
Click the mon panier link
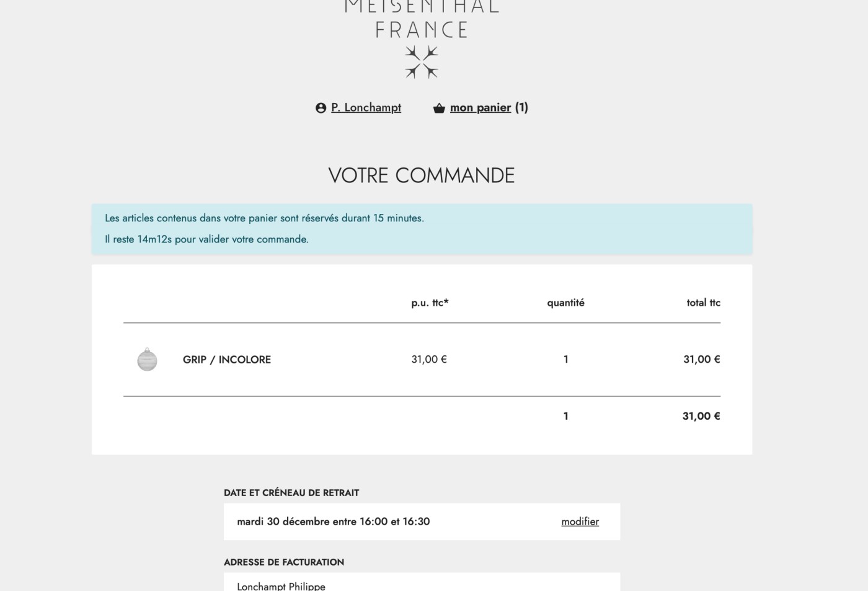point(480,107)
